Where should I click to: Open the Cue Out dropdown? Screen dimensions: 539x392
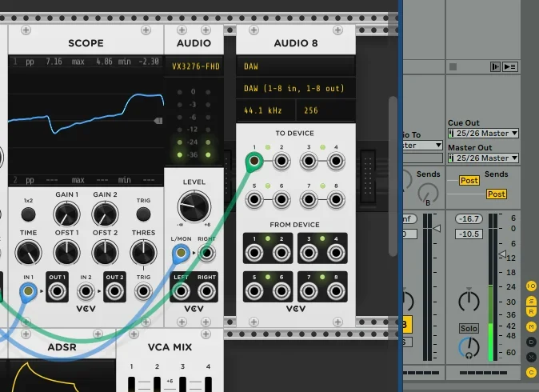pos(484,134)
